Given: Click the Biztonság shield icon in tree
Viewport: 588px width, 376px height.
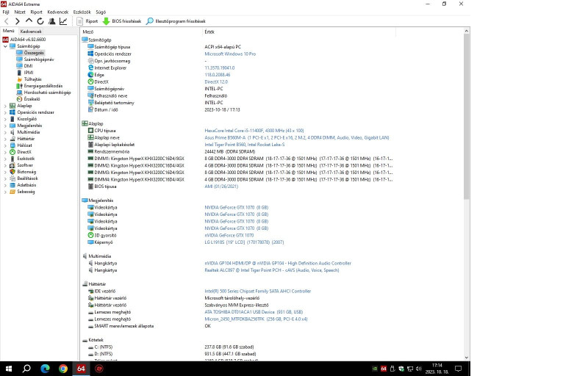Looking at the screenshot, I should click(x=12, y=172).
